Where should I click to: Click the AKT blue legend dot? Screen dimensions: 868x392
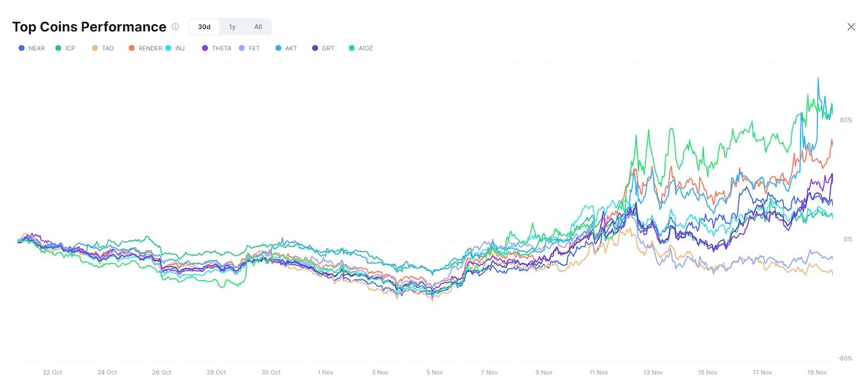coord(279,48)
